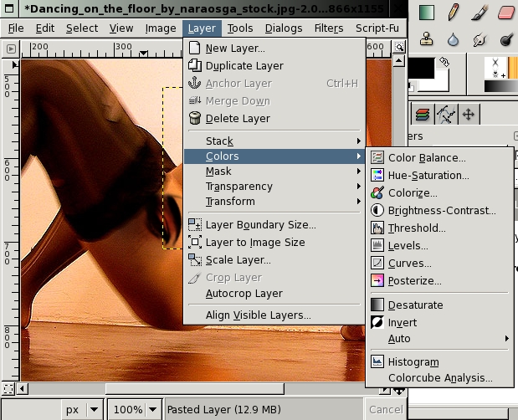Open Colorize... dialog

[x=439, y=192]
